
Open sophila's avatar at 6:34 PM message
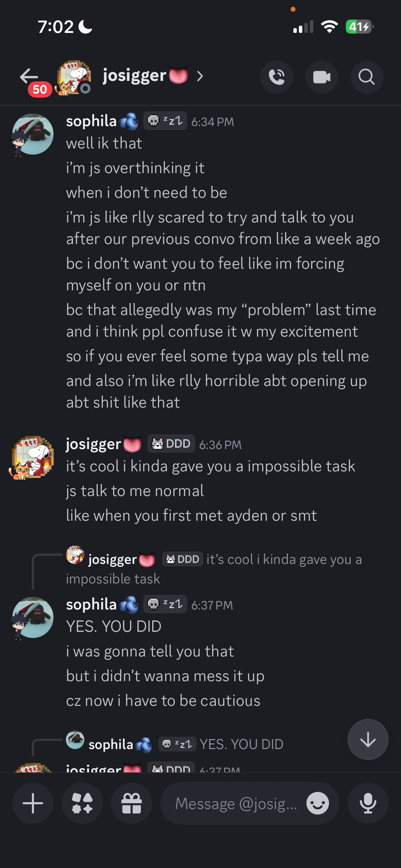coord(33,134)
